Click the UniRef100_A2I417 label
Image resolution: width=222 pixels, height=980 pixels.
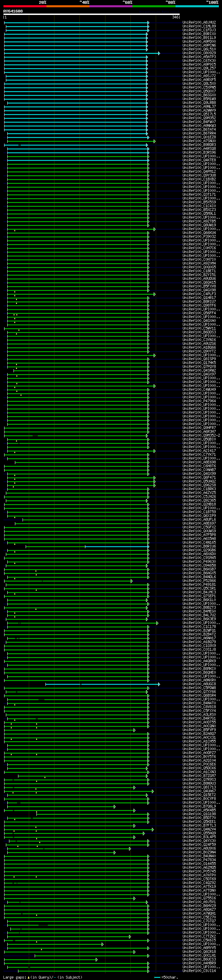[199, 451]
